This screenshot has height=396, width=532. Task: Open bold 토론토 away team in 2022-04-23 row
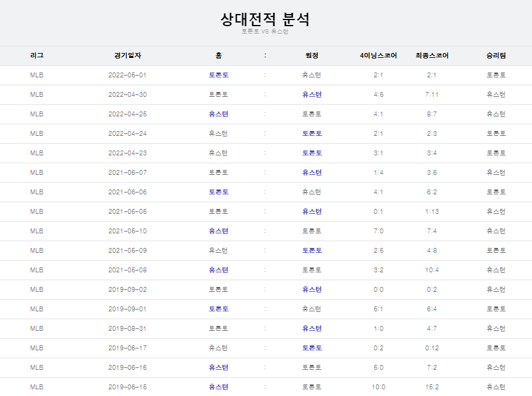[312, 153]
